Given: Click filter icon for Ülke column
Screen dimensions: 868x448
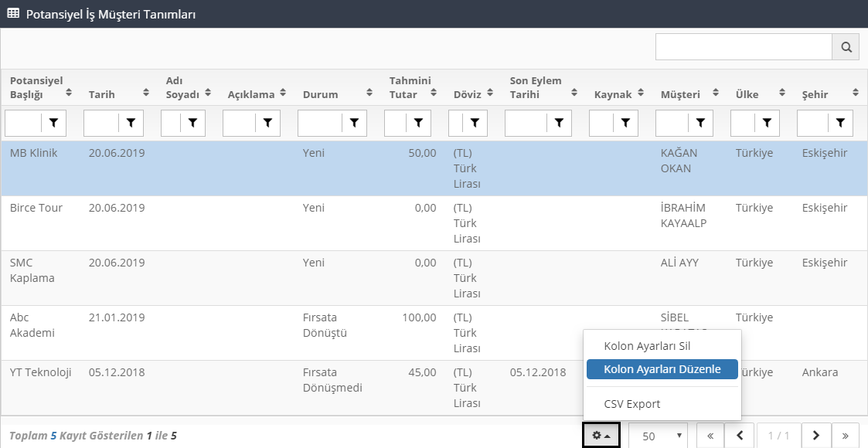Looking at the screenshot, I should 766,122.
